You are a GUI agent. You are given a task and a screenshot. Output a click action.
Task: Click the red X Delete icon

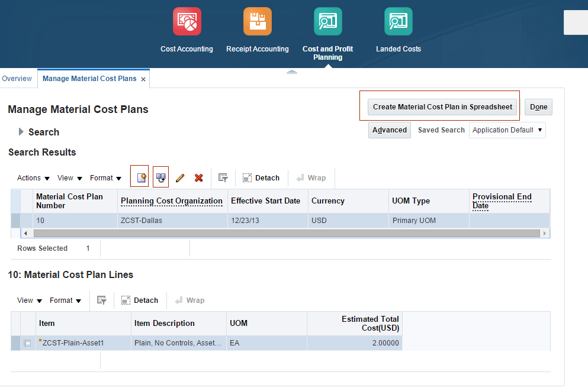[x=199, y=178]
